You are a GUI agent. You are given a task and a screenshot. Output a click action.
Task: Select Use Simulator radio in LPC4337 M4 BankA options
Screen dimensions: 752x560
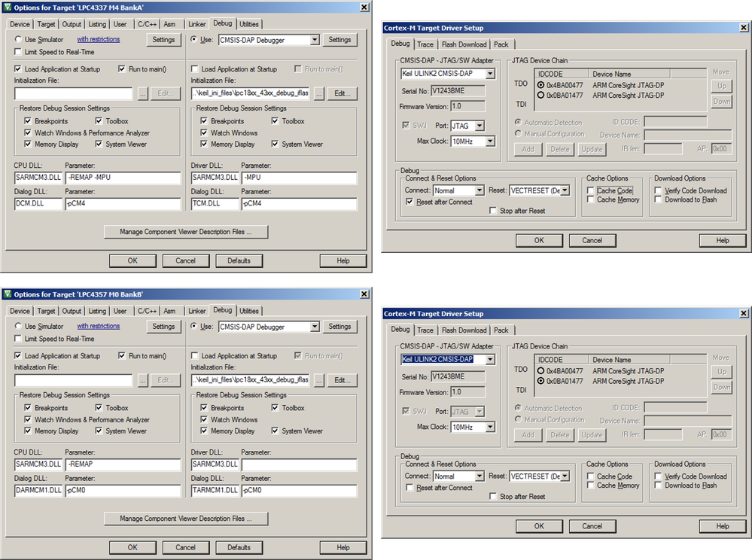(18, 39)
